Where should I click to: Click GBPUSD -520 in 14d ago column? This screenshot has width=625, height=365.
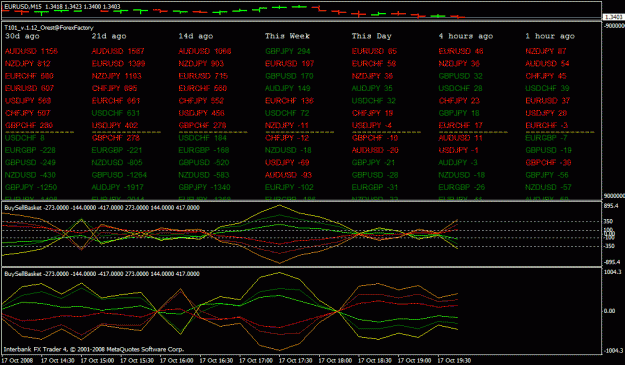[x=204, y=163]
